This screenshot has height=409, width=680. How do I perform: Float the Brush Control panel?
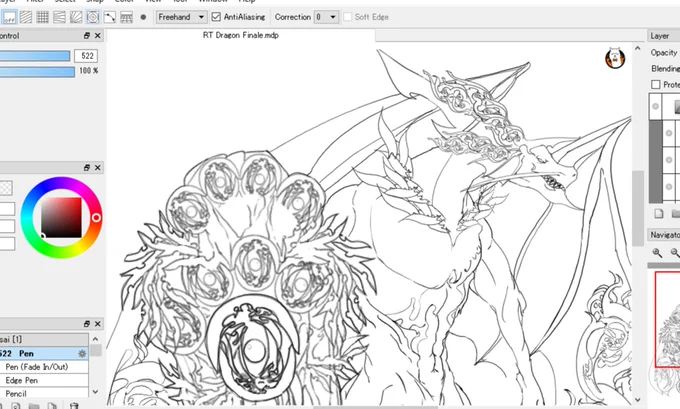[87, 36]
